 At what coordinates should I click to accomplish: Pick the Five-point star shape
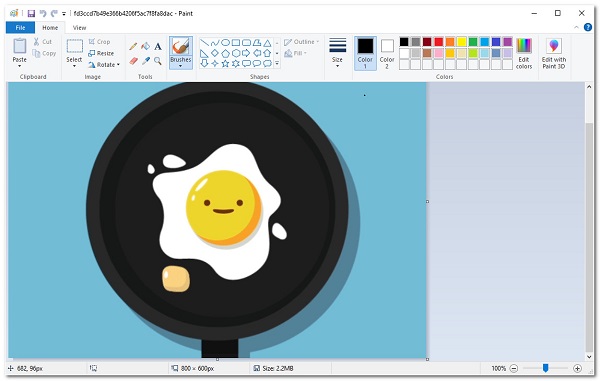click(x=225, y=64)
